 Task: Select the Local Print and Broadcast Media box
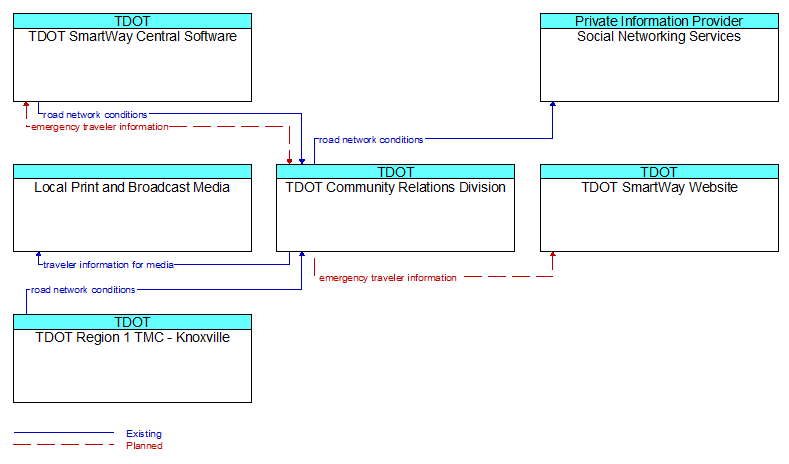tap(132, 208)
